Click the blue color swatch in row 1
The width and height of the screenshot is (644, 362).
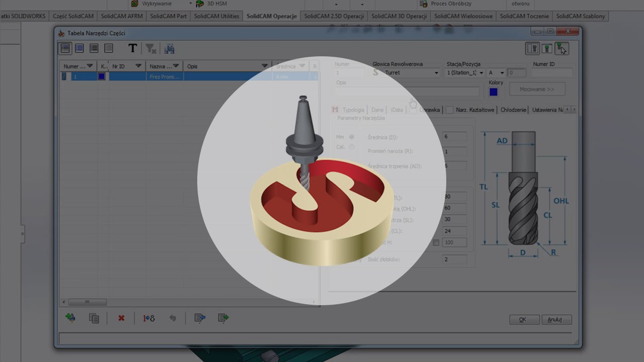[102, 76]
